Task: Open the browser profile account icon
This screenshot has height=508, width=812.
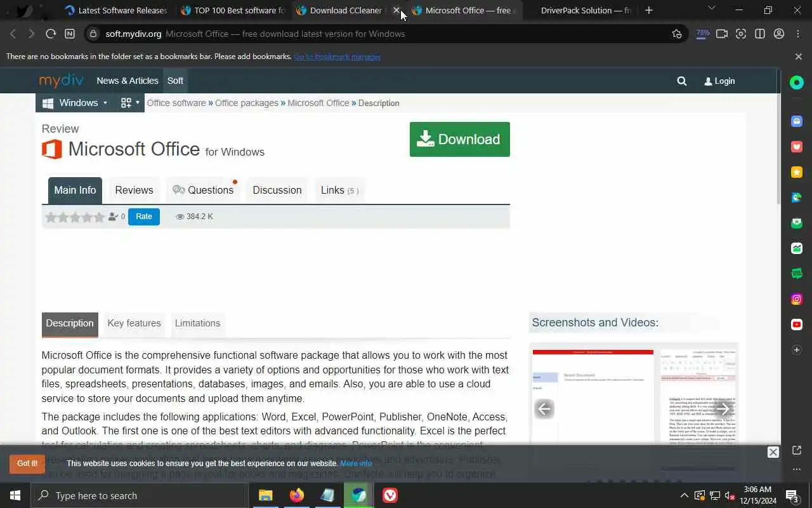Action: (779, 34)
